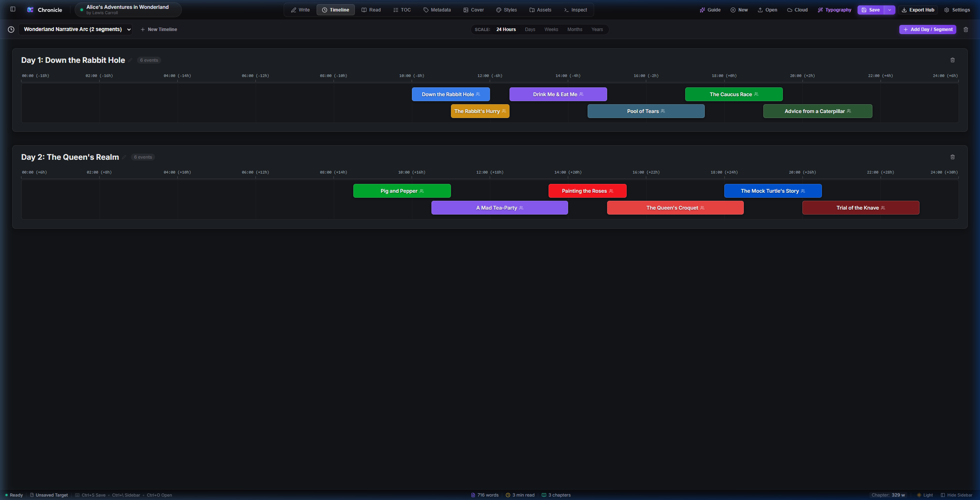
Task: Select the Months scale
Action: (x=575, y=30)
